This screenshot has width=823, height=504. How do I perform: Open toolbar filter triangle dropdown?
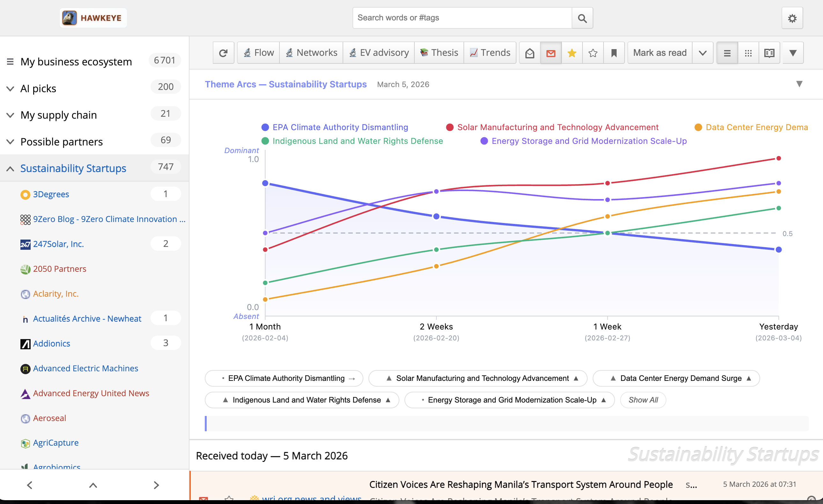click(793, 53)
